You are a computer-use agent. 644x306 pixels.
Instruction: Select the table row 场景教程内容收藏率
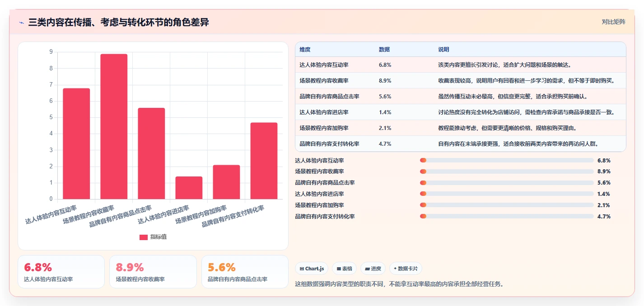point(461,81)
